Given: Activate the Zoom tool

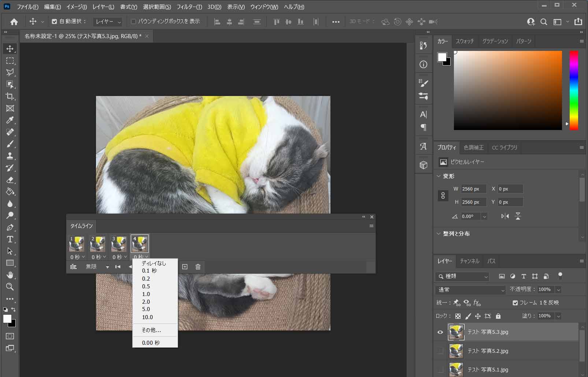Looking at the screenshot, I should (10, 287).
